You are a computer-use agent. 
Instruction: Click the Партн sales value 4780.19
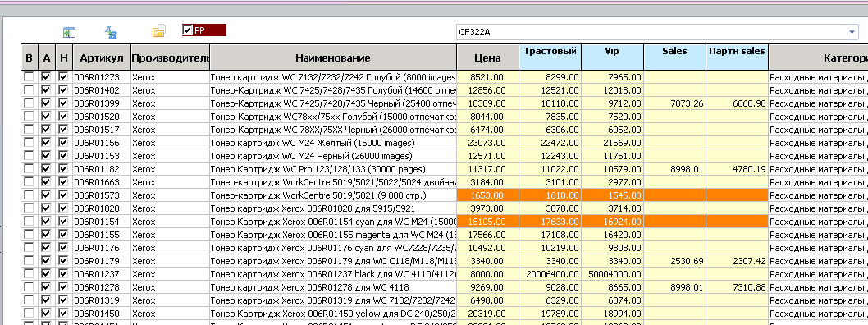(737, 169)
